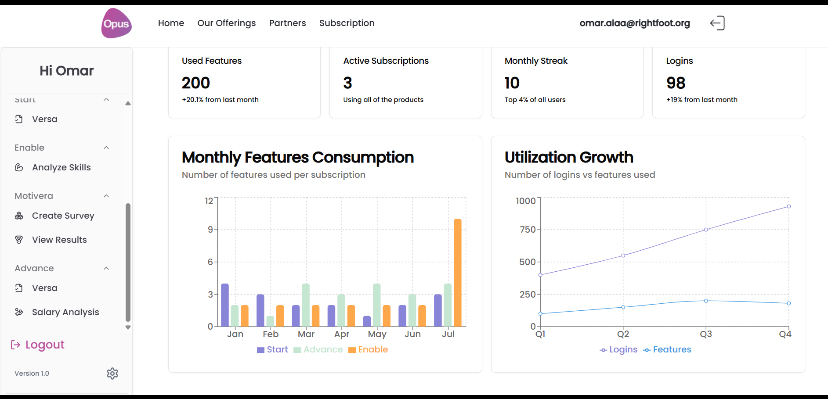Image resolution: width=828 pixels, height=399 pixels.
Task: Toggle the Logins line legend entry
Action: (x=618, y=349)
